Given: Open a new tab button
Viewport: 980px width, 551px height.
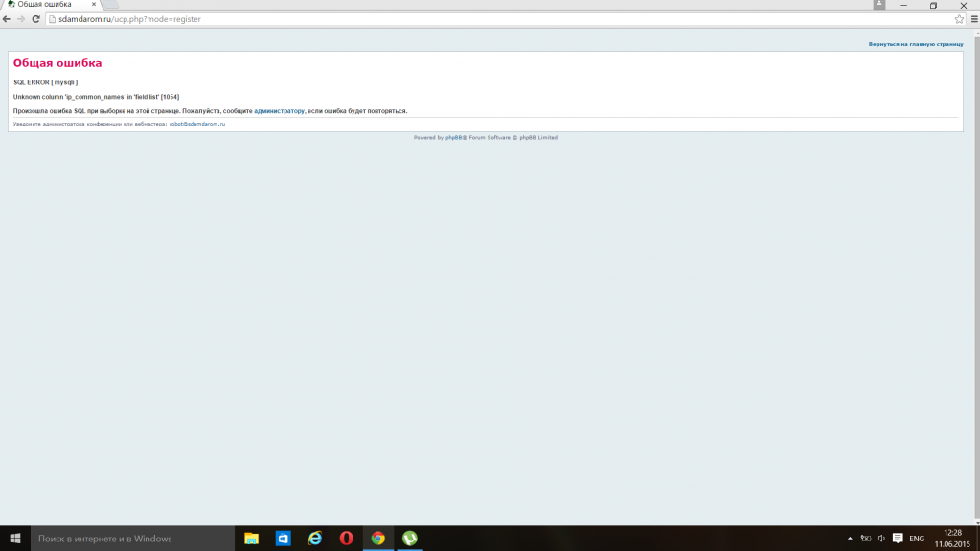Looking at the screenshot, I should pyautogui.click(x=111, y=5).
